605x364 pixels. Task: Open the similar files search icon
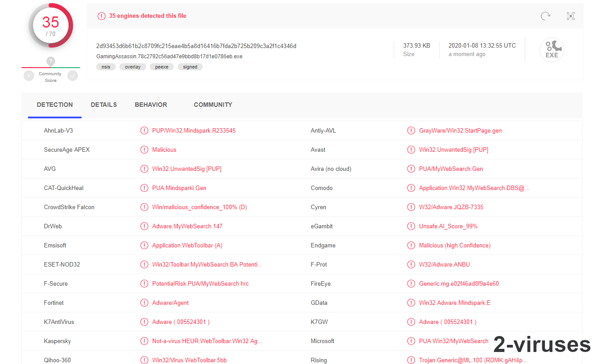570,16
